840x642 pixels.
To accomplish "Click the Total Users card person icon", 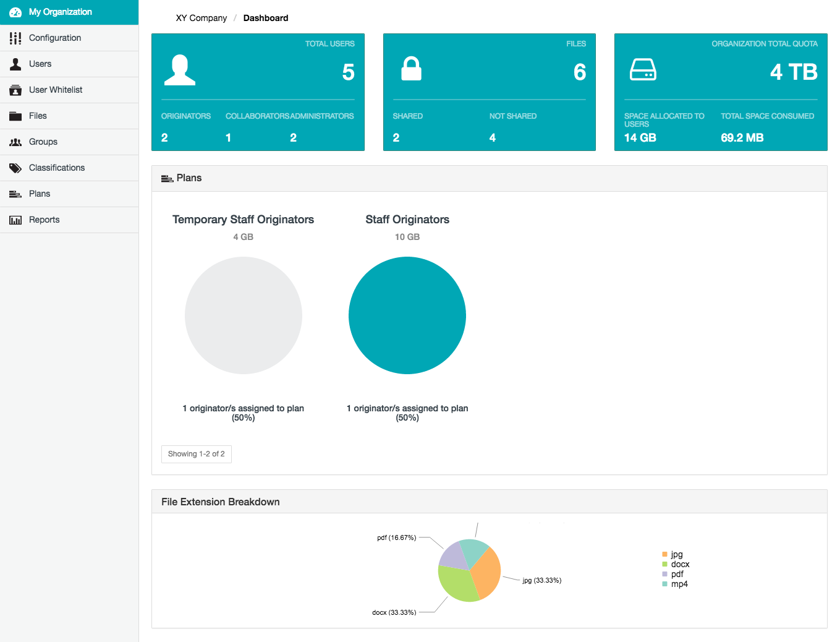I will [x=179, y=70].
